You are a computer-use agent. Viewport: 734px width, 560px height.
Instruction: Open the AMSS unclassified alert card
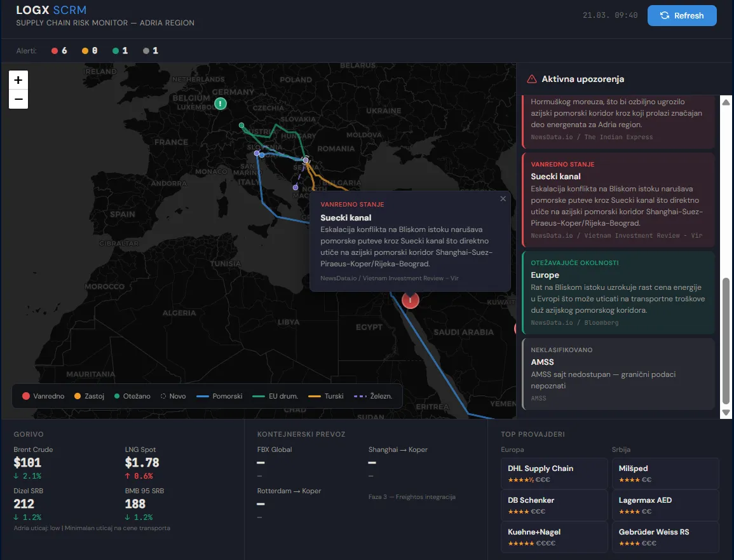618,374
